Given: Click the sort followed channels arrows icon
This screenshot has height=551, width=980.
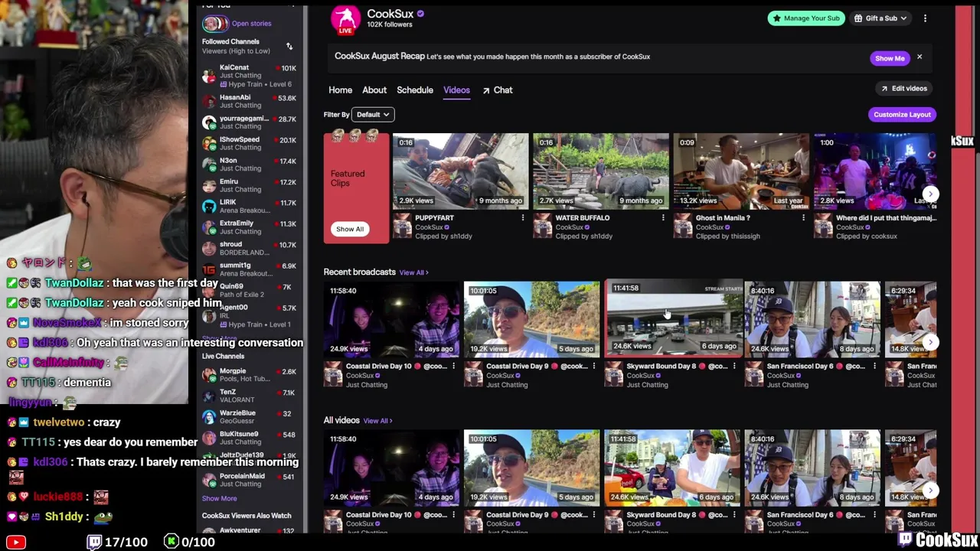Looking at the screenshot, I should [x=289, y=47].
